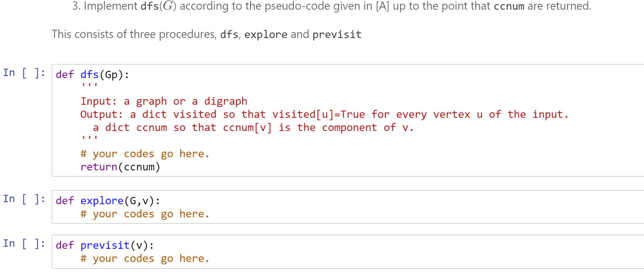This screenshot has width=644, height=274.
Task: Click the comment line in explore cell
Action: tap(145, 214)
